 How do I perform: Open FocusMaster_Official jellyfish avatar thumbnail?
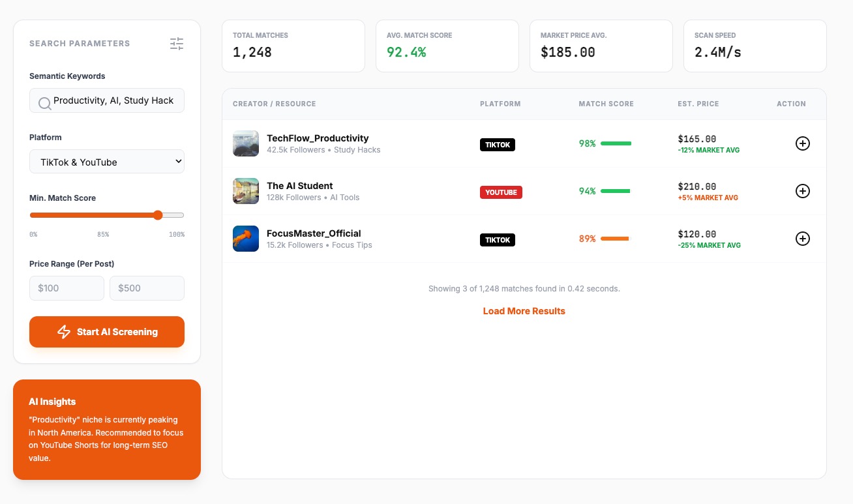point(246,239)
